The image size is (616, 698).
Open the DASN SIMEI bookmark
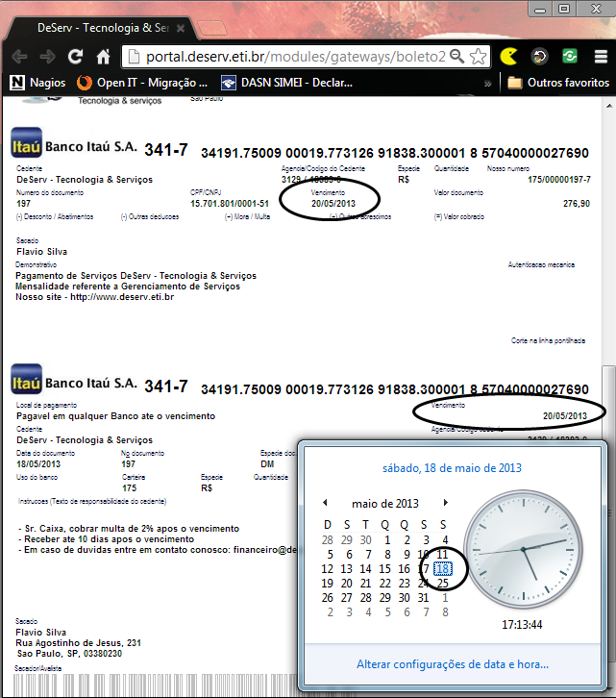click(287, 83)
